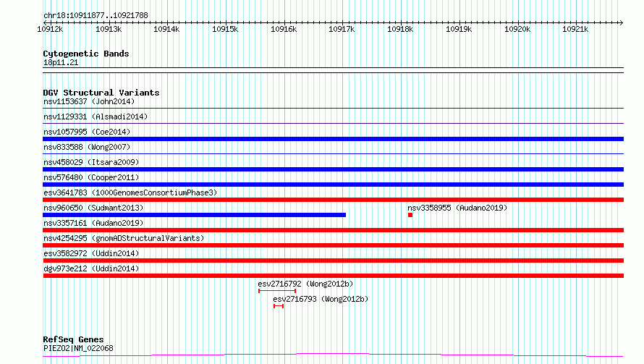Click the 10917k ruler position label

(342, 29)
